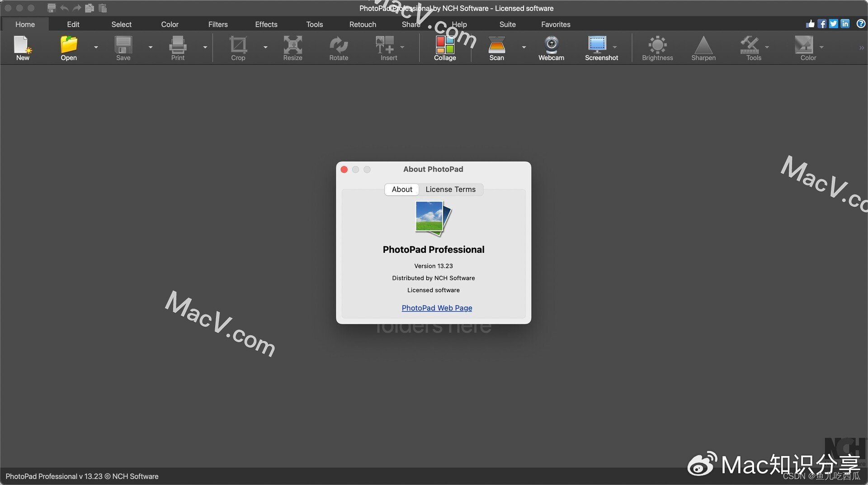The height and width of the screenshot is (485, 868).
Task: Show more toolbar items via overflow chevron
Action: [x=861, y=48]
